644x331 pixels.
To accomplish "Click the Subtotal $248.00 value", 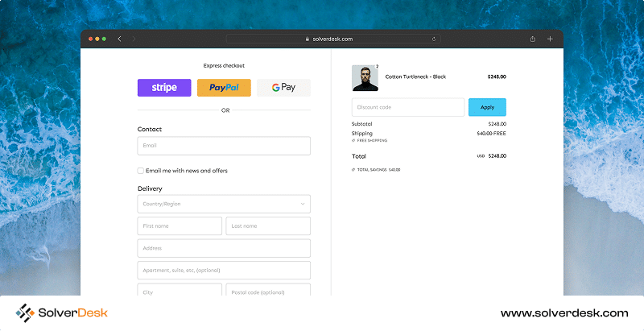I will 497,123.
